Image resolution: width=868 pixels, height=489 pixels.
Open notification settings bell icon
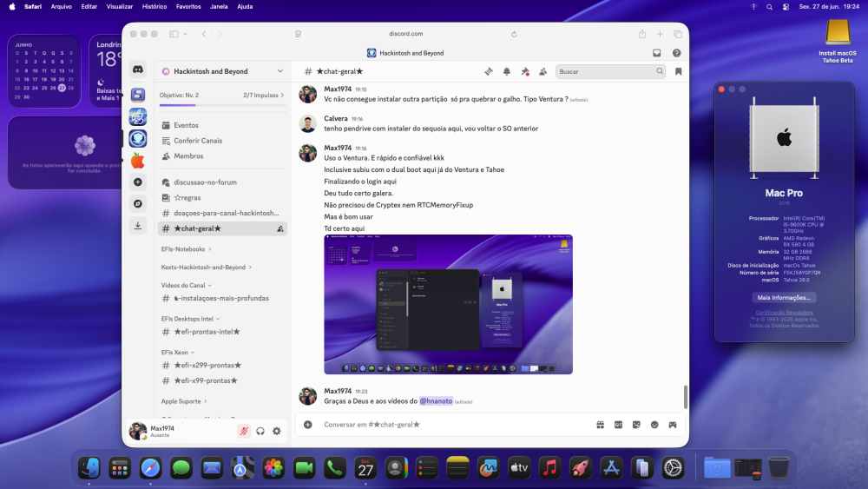507,71
